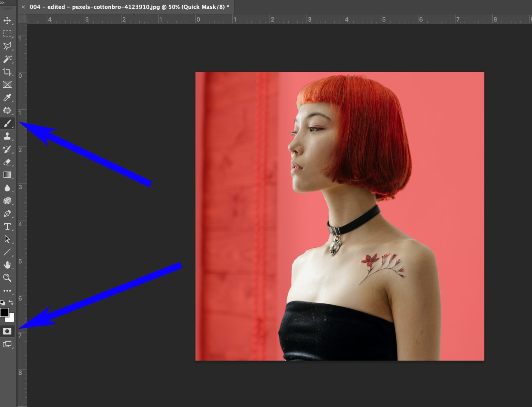Select the Clone Stamp tool
Viewport: 532px width, 407px height.
click(x=7, y=136)
